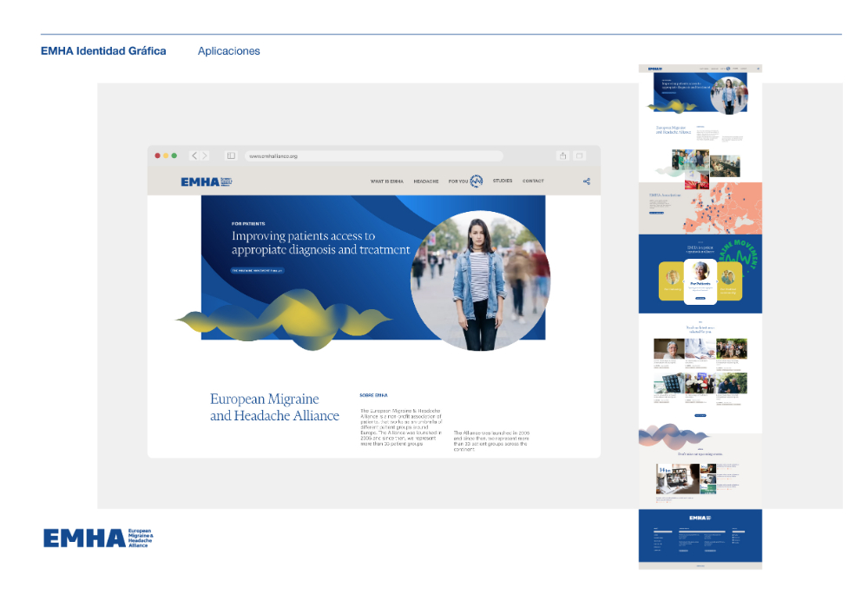This screenshot has height=614, width=868.
Task: Open the browser tab overview icon
Action: click(579, 155)
